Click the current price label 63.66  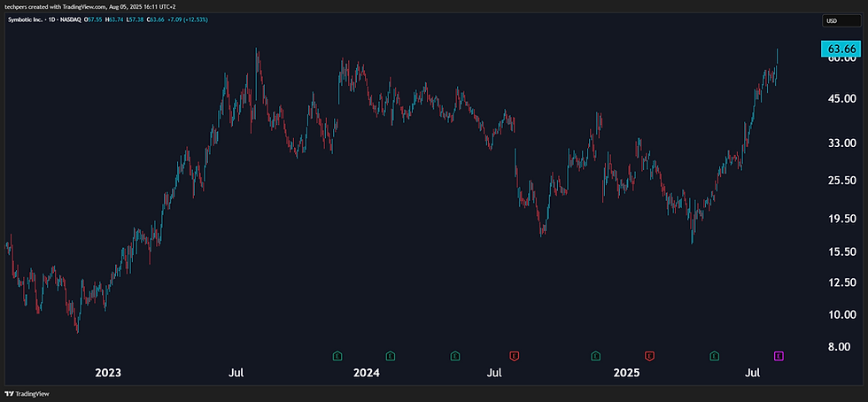pyautogui.click(x=841, y=50)
